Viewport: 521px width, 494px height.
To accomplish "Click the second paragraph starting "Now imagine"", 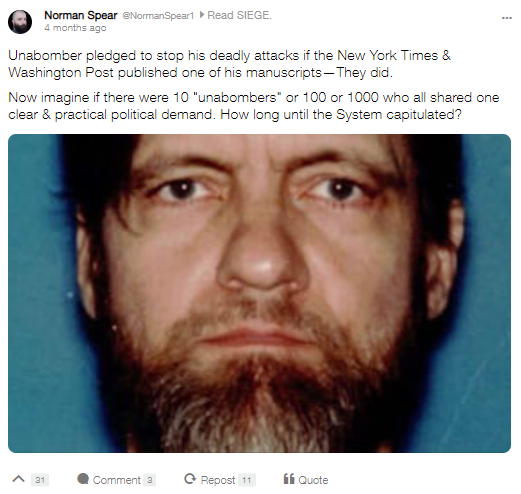I will [254, 106].
